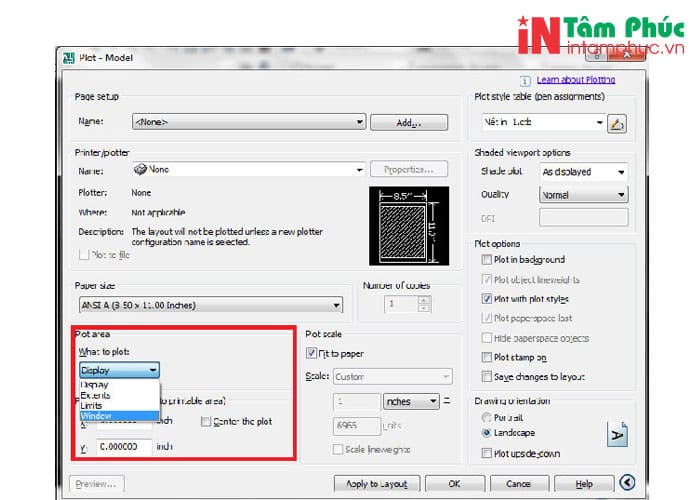This screenshot has width=700, height=500.
Task: Enable Plot in background checkbox
Action: click(487, 260)
